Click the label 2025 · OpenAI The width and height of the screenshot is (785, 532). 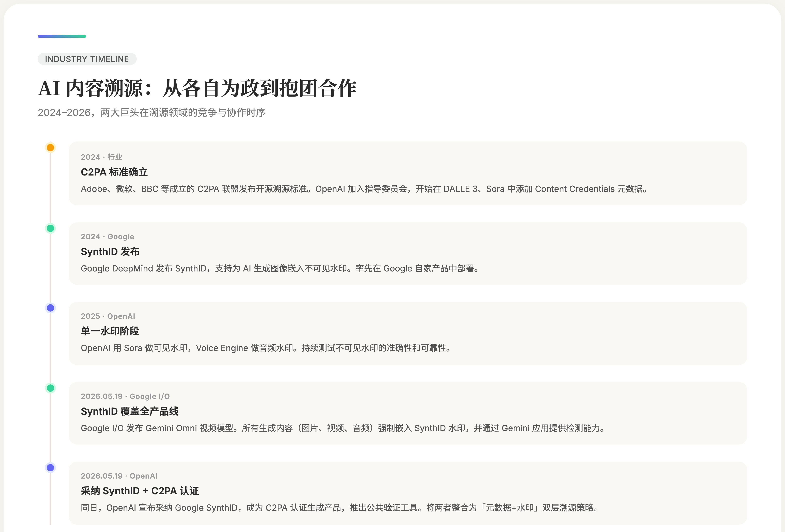click(x=108, y=316)
